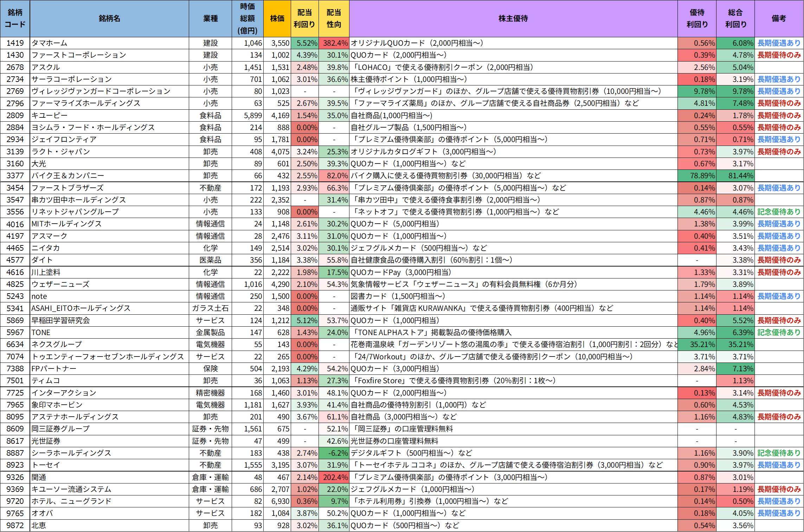This screenshot has width=804, height=532.
Task: Click the 配当利回り header cell
Action: point(304,18)
